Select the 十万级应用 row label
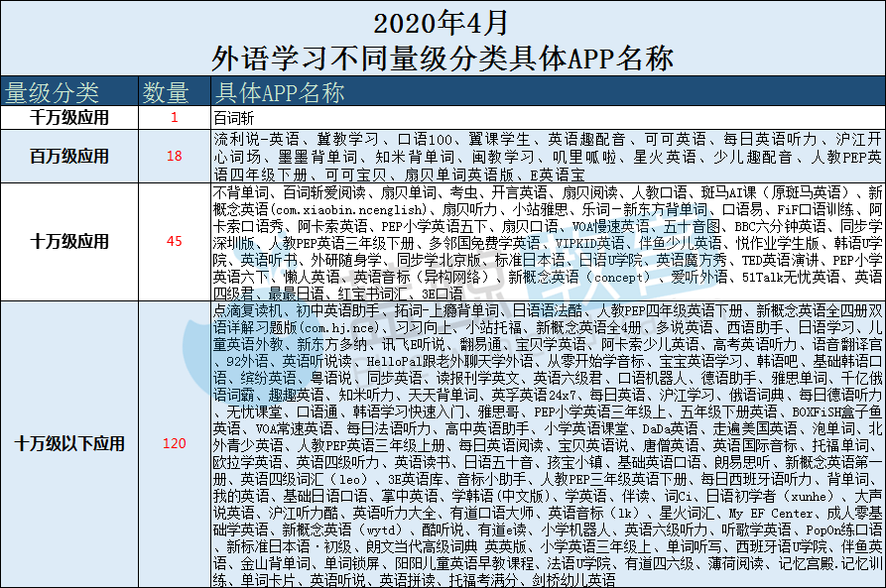The width and height of the screenshot is (886, 588). 69,241
